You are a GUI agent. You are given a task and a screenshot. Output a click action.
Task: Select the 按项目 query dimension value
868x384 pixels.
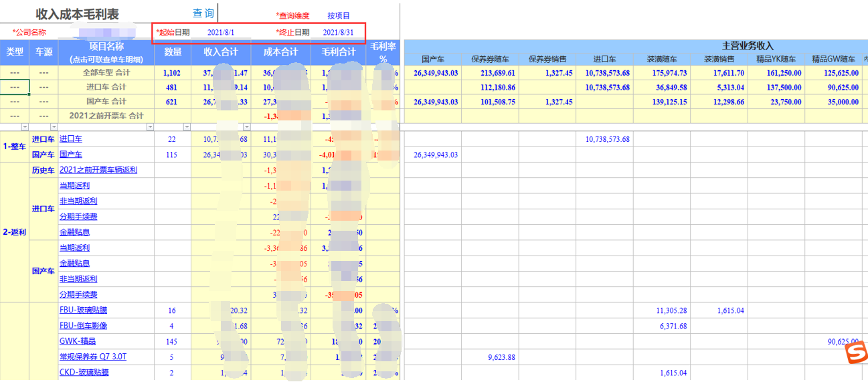[339, 15]
